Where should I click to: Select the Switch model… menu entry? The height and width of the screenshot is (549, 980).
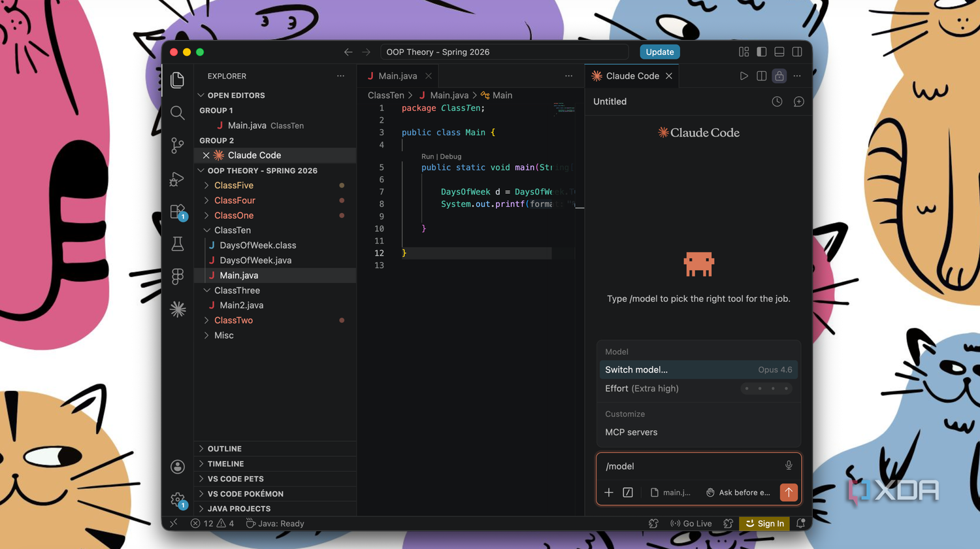point(698,370)
